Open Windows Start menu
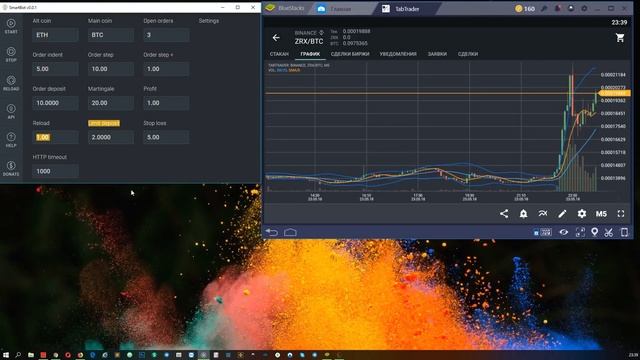Viewport: 640px width, 360px height. [x=6, y=355]
